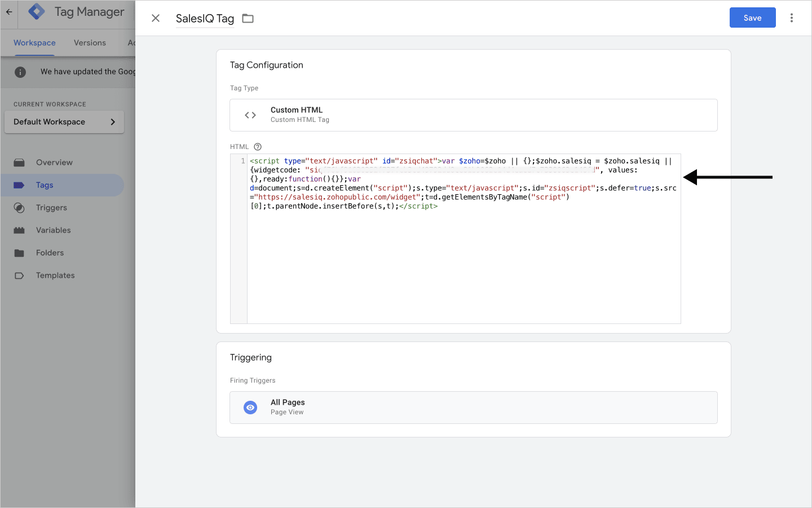Click the Triggering section heading
Screen dimensions: 812x508
(x=251, y=357)
